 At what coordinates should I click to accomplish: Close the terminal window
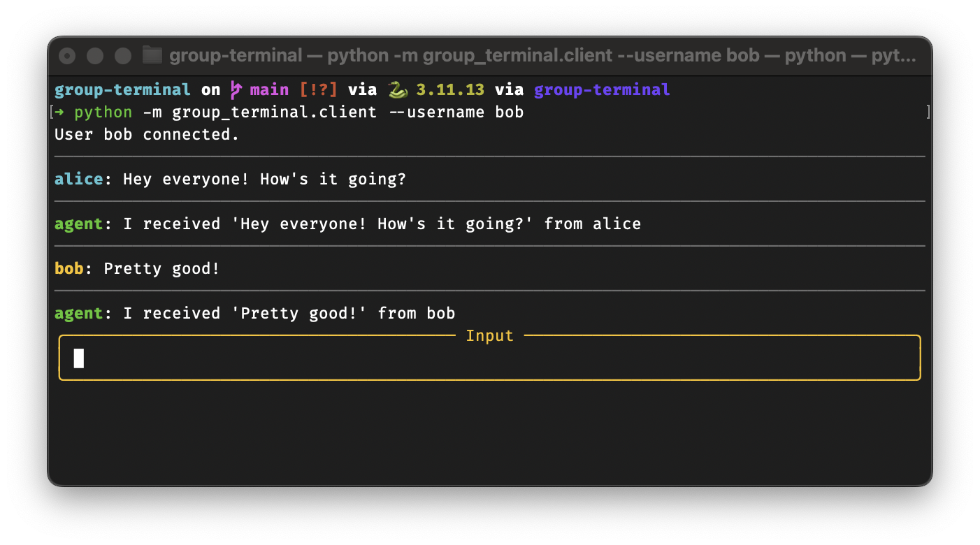click(67, 56)
